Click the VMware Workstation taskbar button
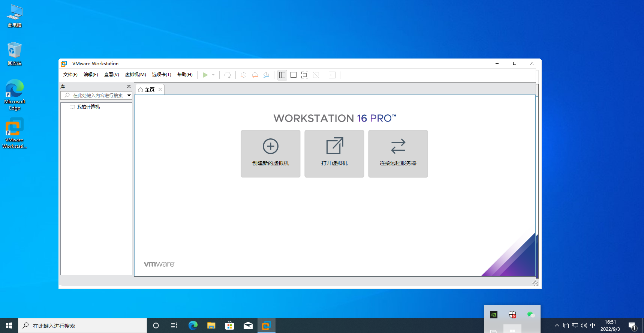Viewport: 644px width, 333px height. [267, 325]
